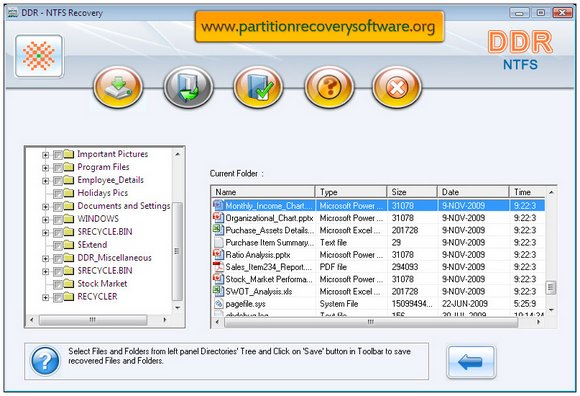Select the Organizational_Chart.pptx file row

tap(378, 218)
